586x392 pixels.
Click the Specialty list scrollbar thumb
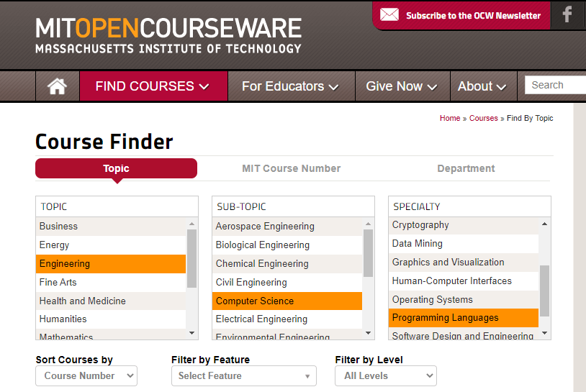[544, 291]
